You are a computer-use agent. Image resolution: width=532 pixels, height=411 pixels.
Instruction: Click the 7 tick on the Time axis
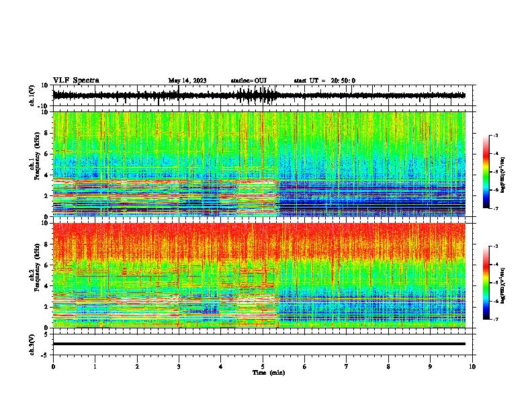[x=347, y=367]
